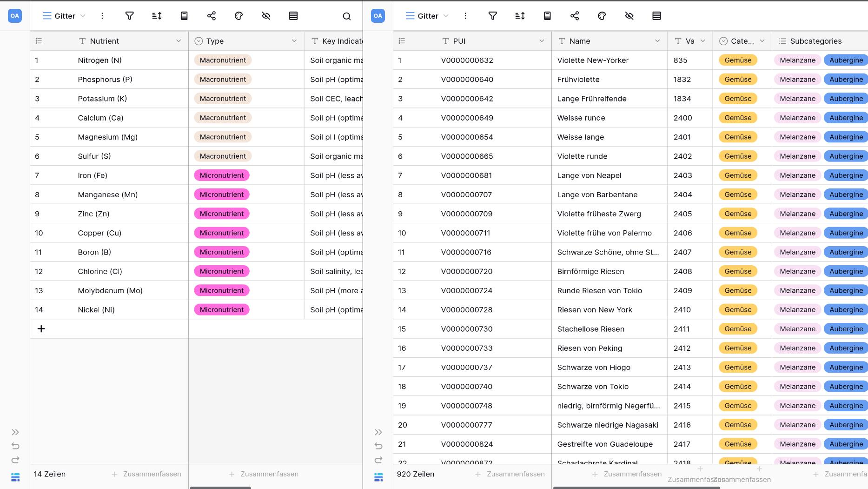Viewport: 868px width, 489px height.
Task: Select the Violette New-Yorker name cell
Action: (x=593, y=60)
